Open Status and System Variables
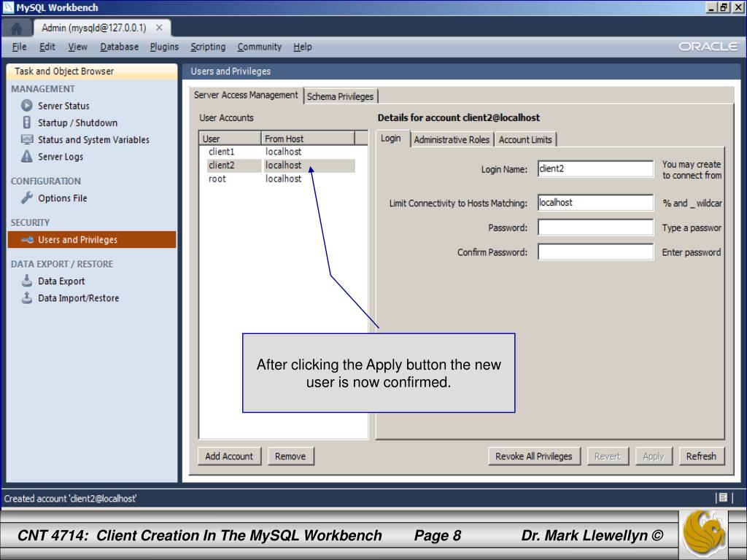 coord(93,139)
